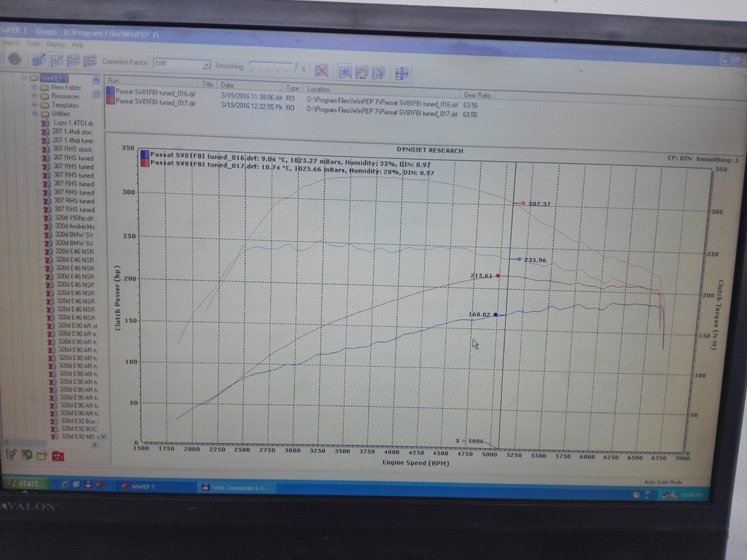Select the zoom magnifier graph tool

coord(345,72)
